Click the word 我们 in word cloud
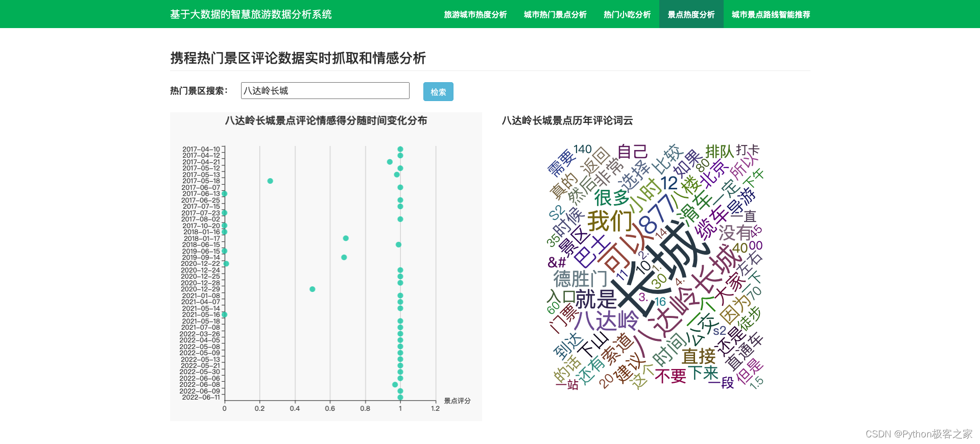The image size is (980, 444). pos(610,221)
